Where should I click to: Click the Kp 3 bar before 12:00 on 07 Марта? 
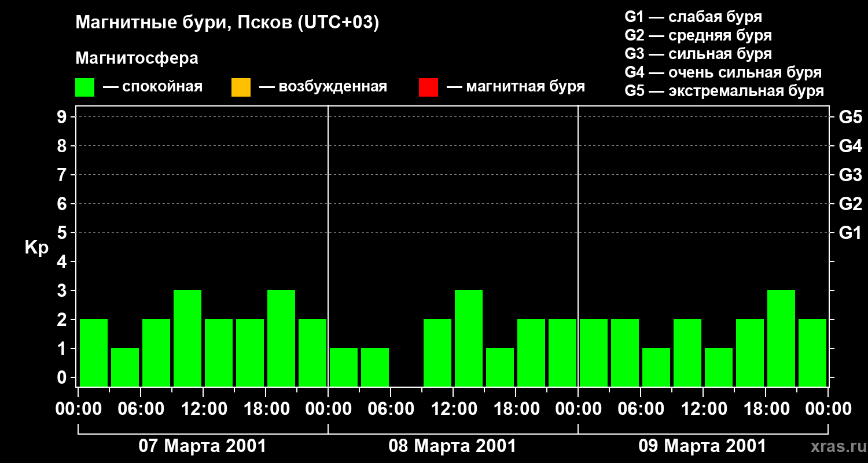(187, 338)
